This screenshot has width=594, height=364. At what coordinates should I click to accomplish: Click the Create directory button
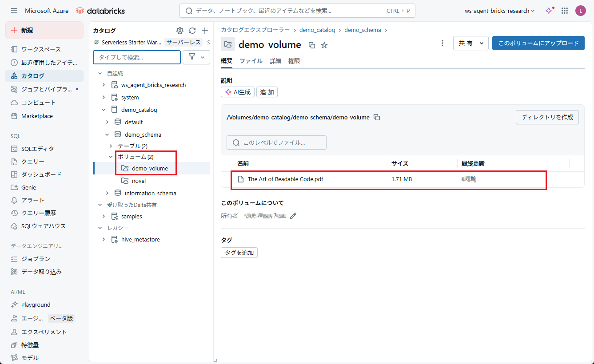pos(547,117)
